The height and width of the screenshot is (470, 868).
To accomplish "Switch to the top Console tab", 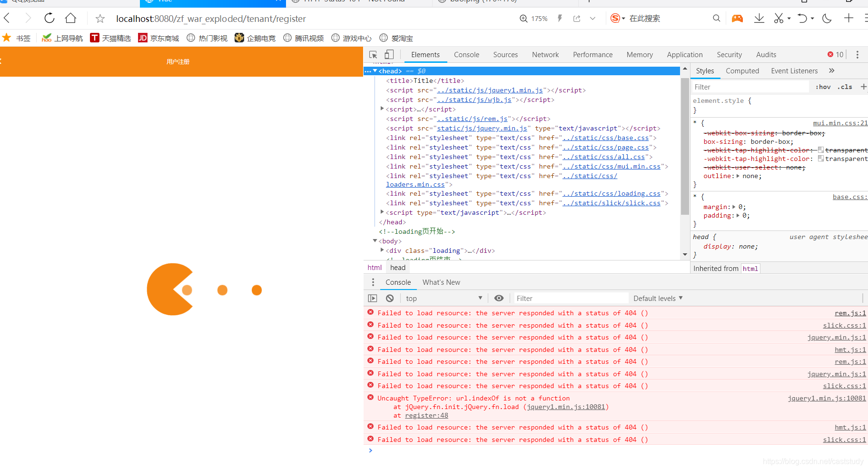I will [x=466, y=55].
